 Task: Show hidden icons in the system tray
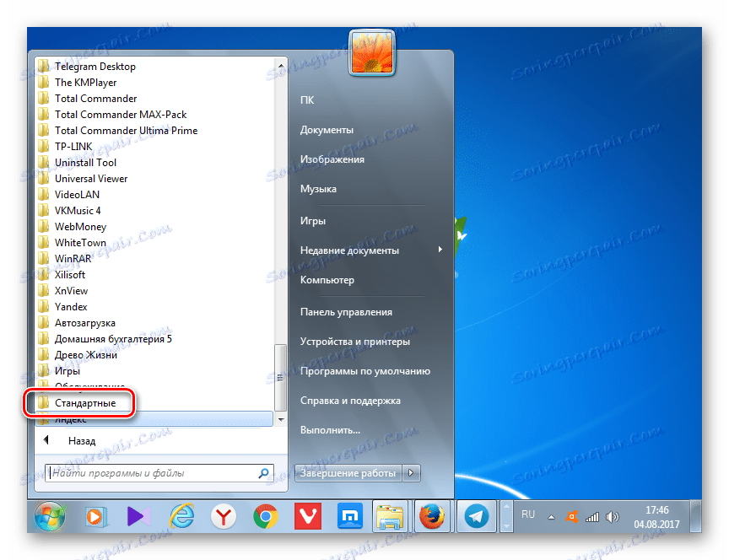pyautogui.click(x=550, y=515)
